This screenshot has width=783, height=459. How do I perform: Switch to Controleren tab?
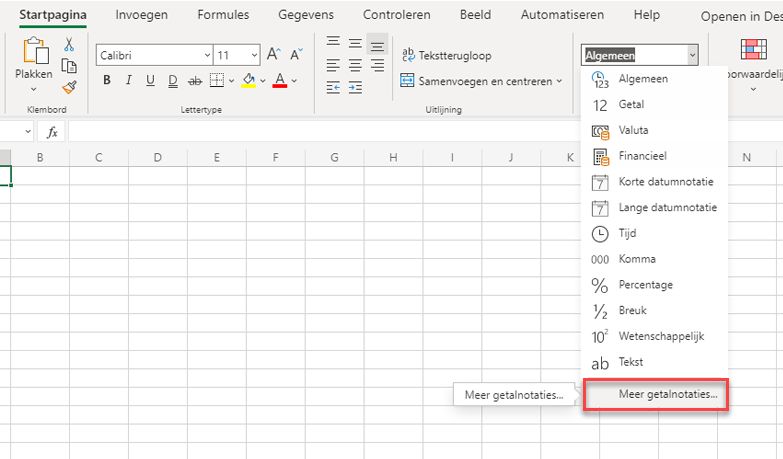pyautogui.click(x=396, y=15)
